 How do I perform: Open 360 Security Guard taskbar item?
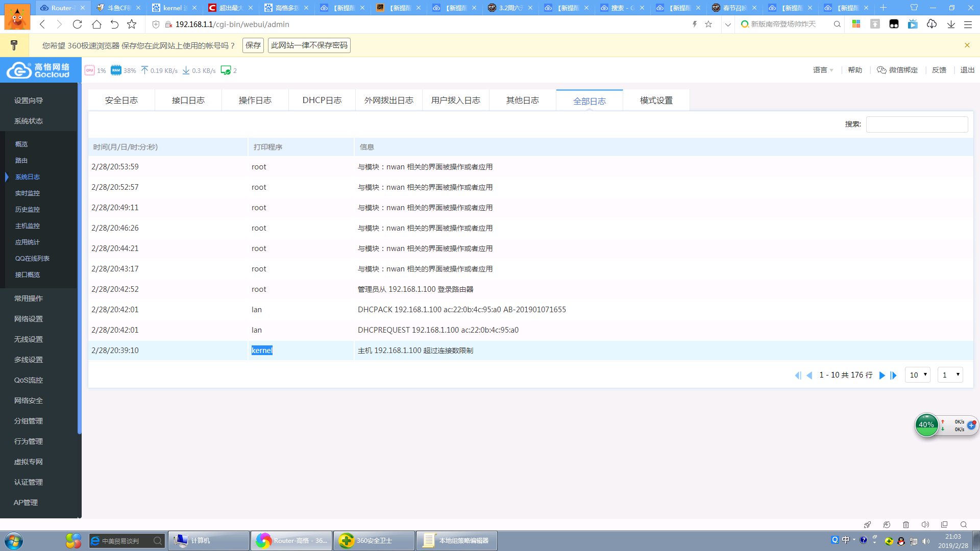[374, 541]
